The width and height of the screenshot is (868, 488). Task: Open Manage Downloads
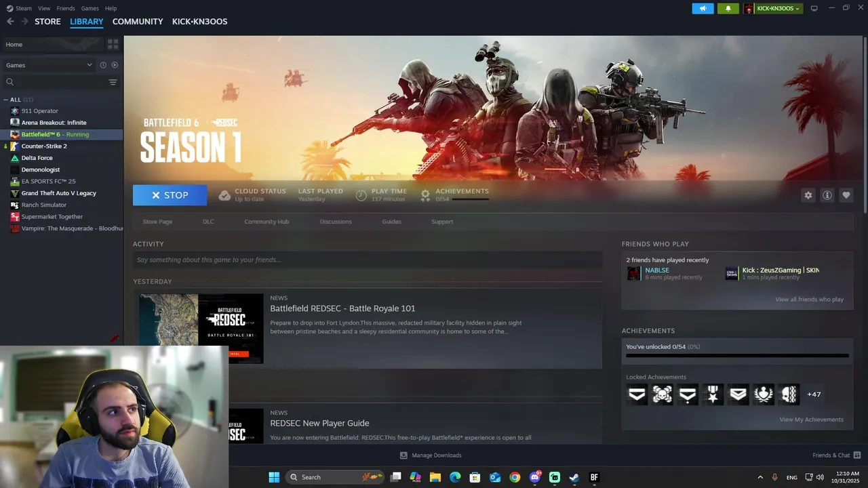click(x=431, y=455)
